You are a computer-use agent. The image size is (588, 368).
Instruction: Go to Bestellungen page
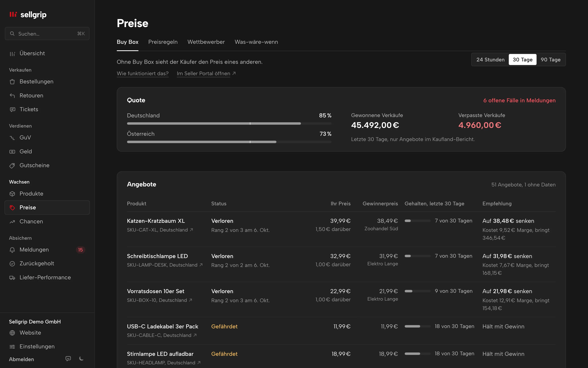coord(47,82)
